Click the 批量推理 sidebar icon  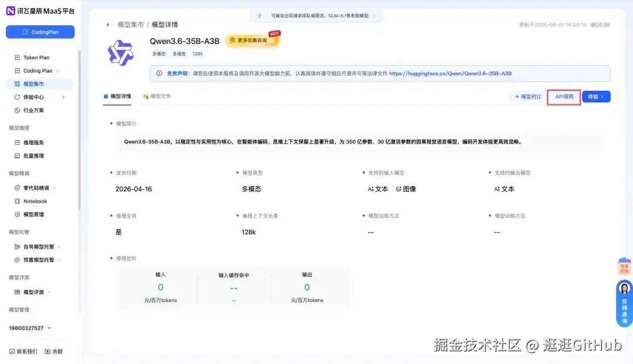point(17,156)
